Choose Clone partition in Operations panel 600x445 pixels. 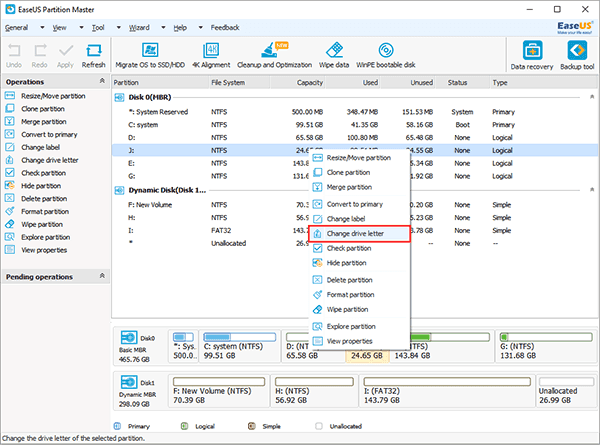[35, 109]
